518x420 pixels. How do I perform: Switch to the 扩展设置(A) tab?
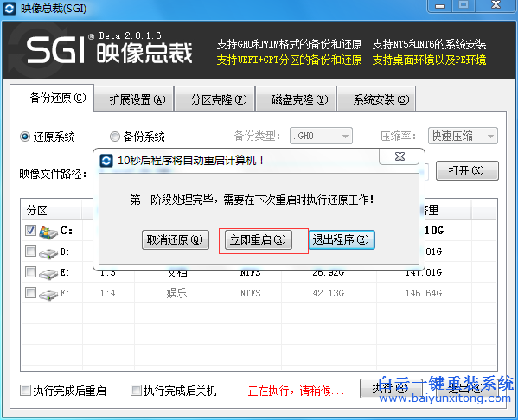134,99
